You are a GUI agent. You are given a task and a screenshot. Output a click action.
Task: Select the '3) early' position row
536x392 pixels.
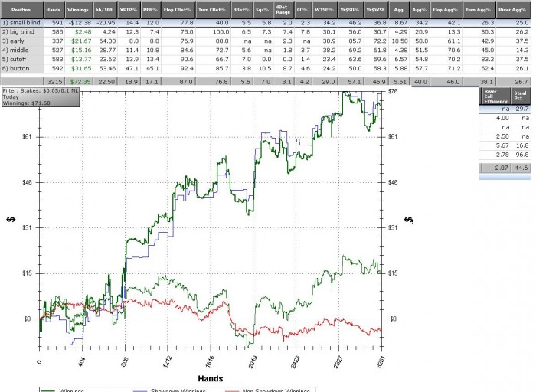265,41
